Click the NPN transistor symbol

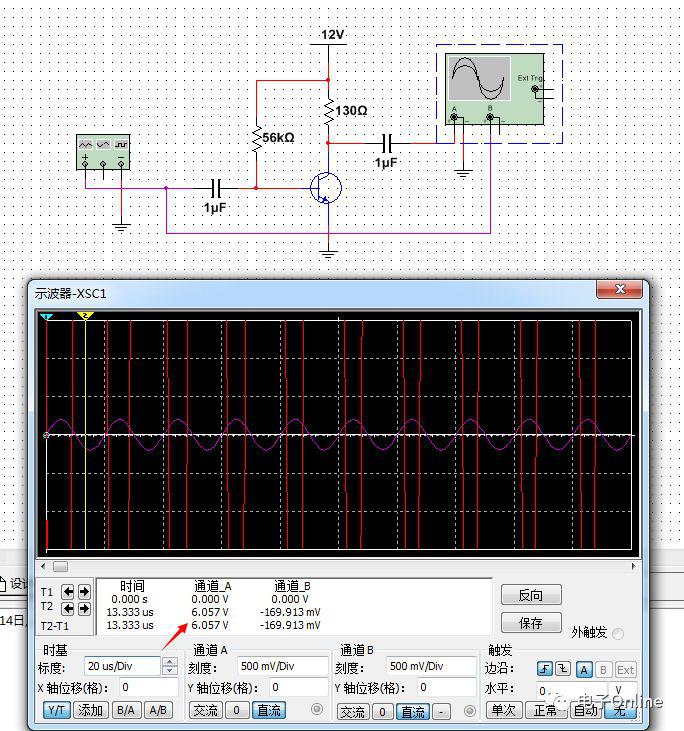[325, 188]
